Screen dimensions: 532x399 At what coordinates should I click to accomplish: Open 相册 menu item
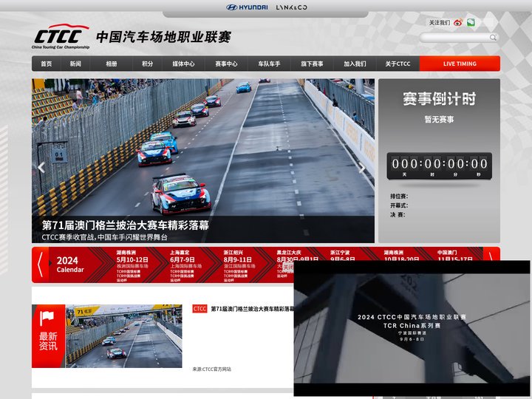pyautogui.click(x=112, y=64)
